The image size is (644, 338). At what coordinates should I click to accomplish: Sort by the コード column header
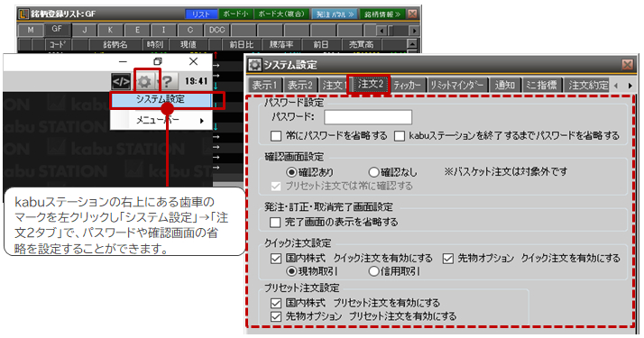[58, 44]
